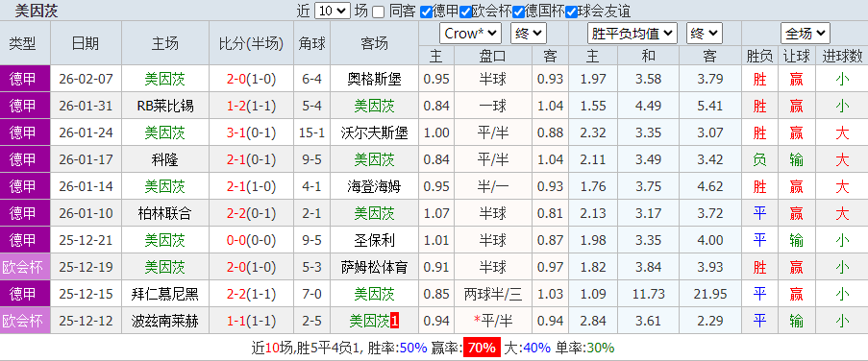Open the 波兹南莱赫 team link
Viewport: 868px width, 361px height.
(x=165, y=321)
